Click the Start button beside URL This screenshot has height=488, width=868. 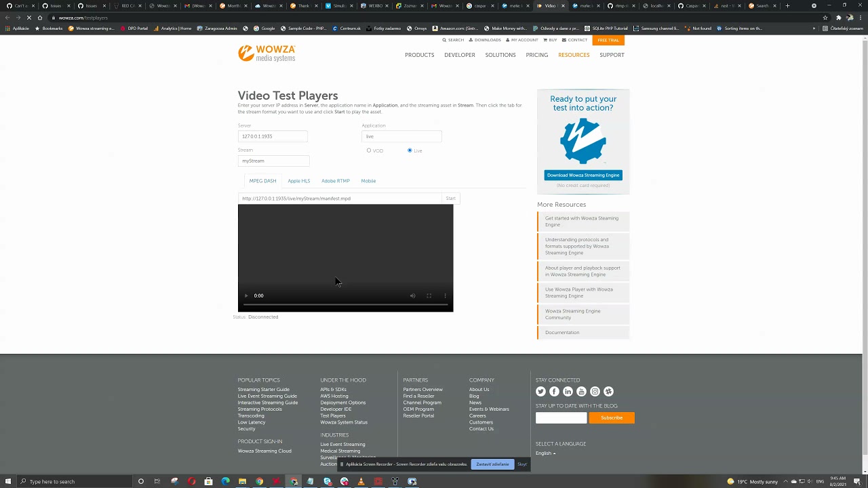click(x=451, y=199)
